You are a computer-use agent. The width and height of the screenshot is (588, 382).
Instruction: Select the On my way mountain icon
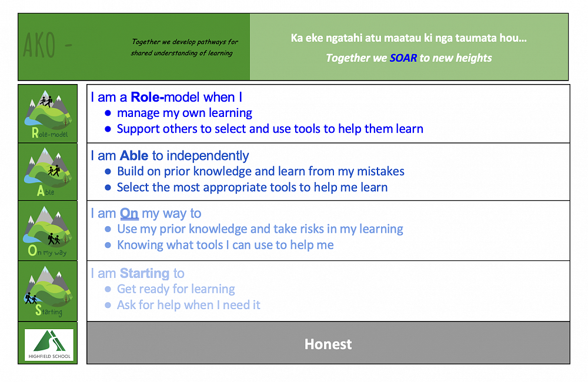click(x=48, y=231)
